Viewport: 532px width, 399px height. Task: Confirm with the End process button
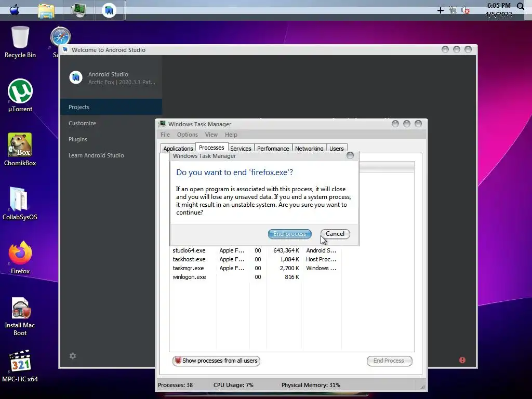tap(290, 234)
